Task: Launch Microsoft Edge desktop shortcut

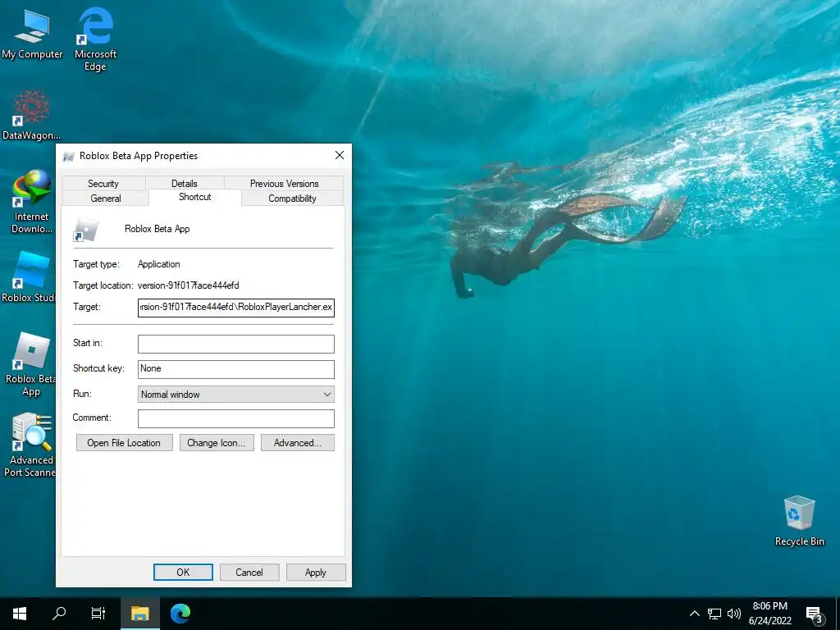Action: [x=95, y=39]
